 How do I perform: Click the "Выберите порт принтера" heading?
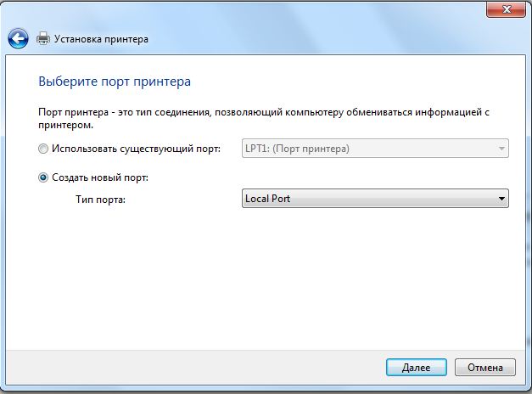coord(115,82)
